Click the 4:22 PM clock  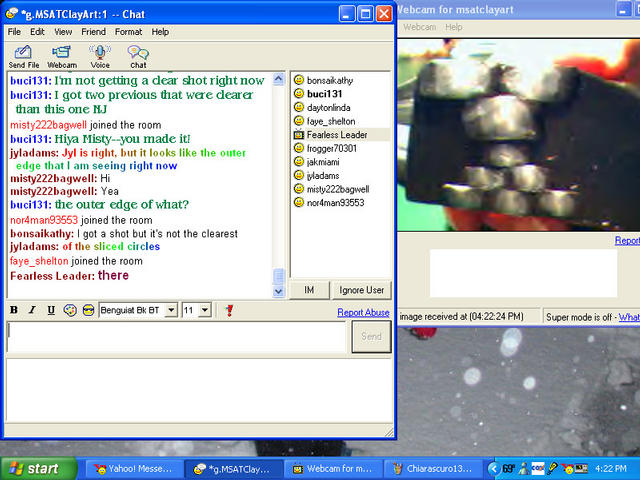click(611, 469)
